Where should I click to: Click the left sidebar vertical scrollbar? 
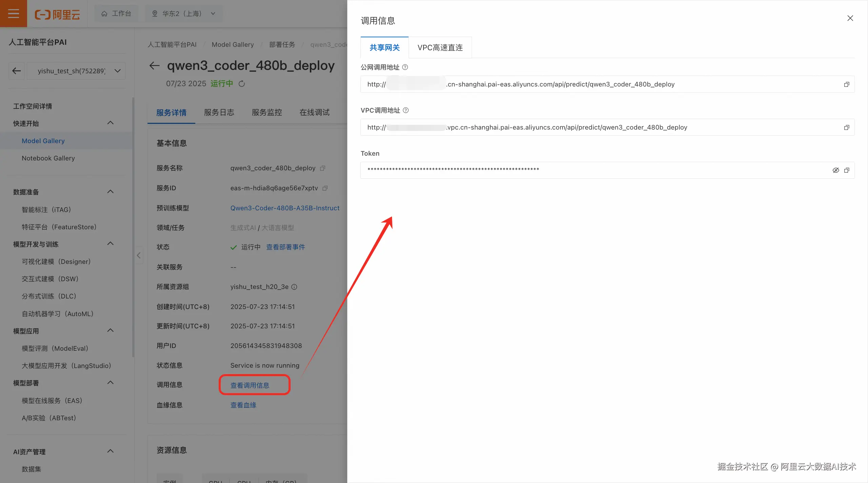click(x=133, y=227)
